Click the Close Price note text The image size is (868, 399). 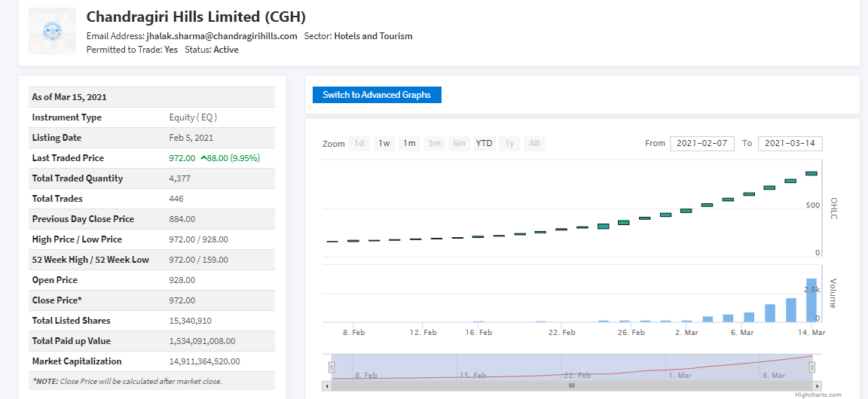pos(127,381)
